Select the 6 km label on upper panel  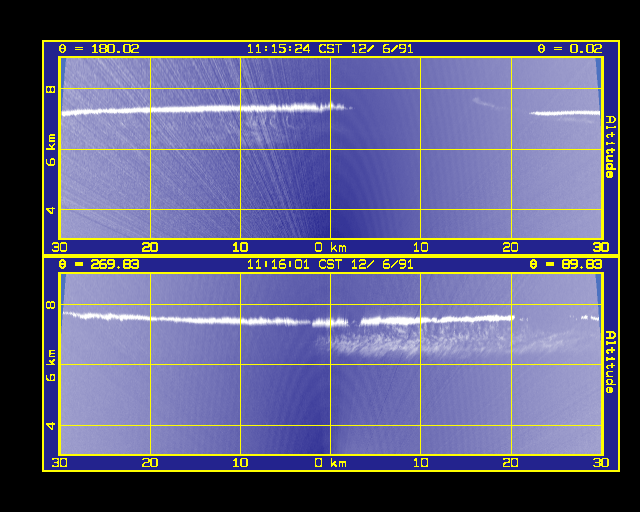pos(51,150)
